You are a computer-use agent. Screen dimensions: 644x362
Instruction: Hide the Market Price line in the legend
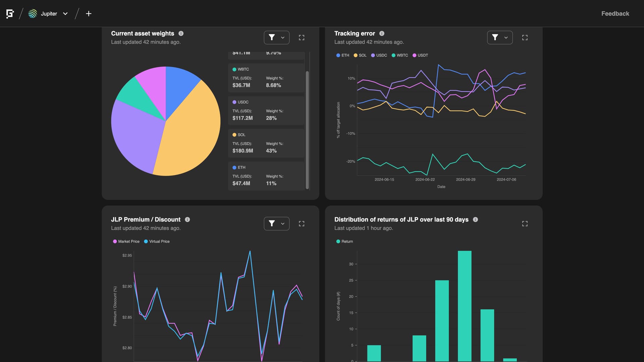pos(126,241)
